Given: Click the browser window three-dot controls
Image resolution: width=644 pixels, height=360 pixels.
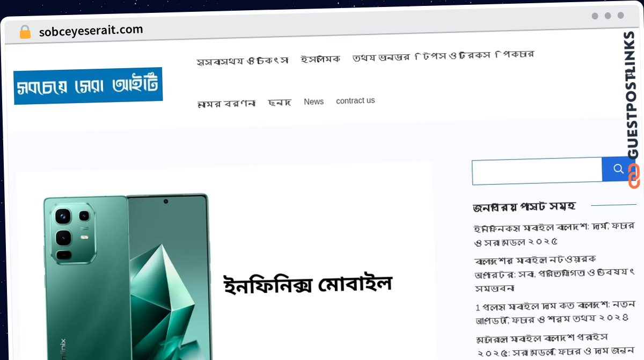Looking at the screenshot, I should (608, 16).
